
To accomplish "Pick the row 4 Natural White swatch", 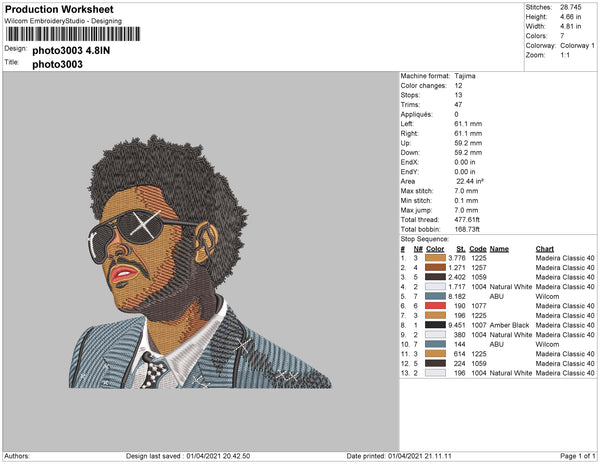I will 435,287.
